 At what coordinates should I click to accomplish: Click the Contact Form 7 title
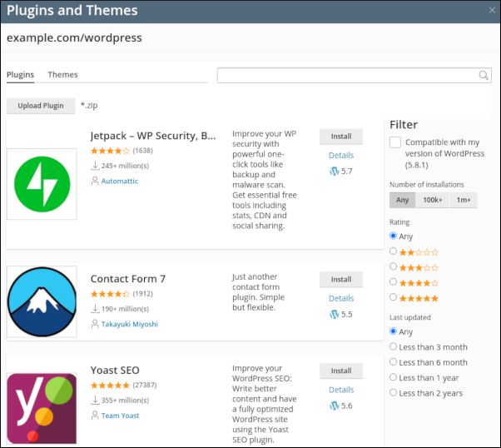pyautogui.click(x=128, y=279)
